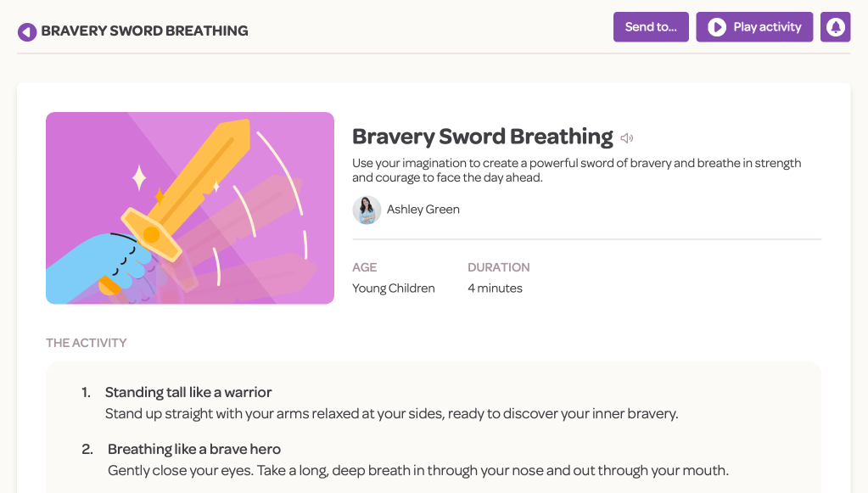Click the large Bravery Sword Breathing heading
Screen dimensions: 868x493
(x=482, y=137)
